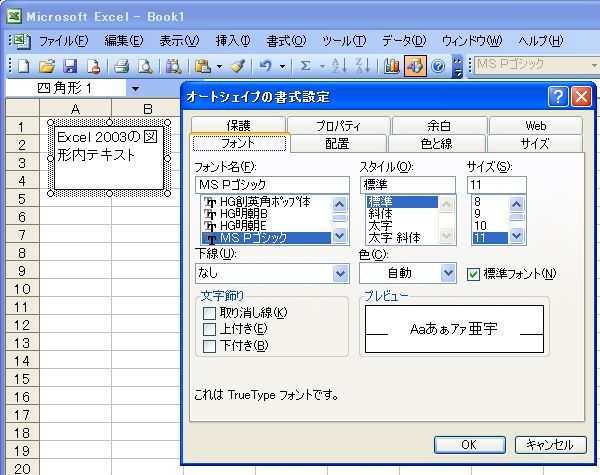Open the Paste options dropdown arrow
The image size is (600, 475).
tap(219, 66)
